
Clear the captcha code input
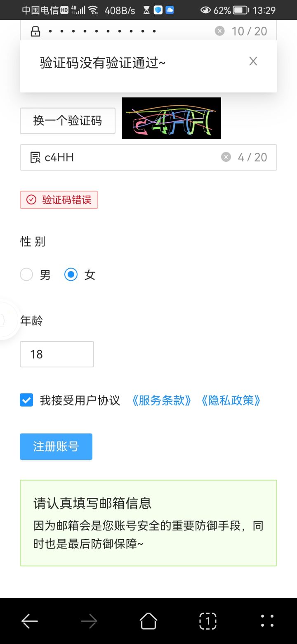[226, 157]
